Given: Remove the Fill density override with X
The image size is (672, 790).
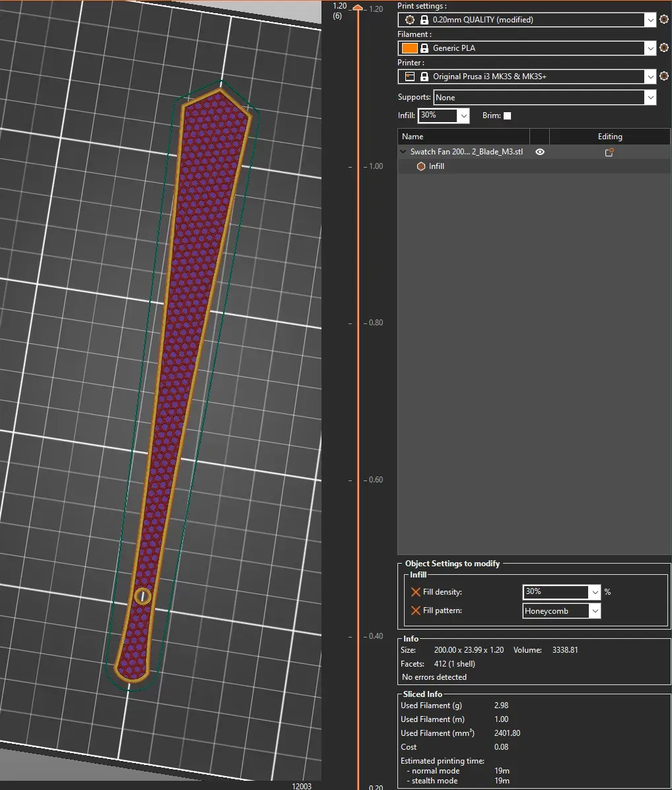Looking at the screenshot, I should point(416,592).
